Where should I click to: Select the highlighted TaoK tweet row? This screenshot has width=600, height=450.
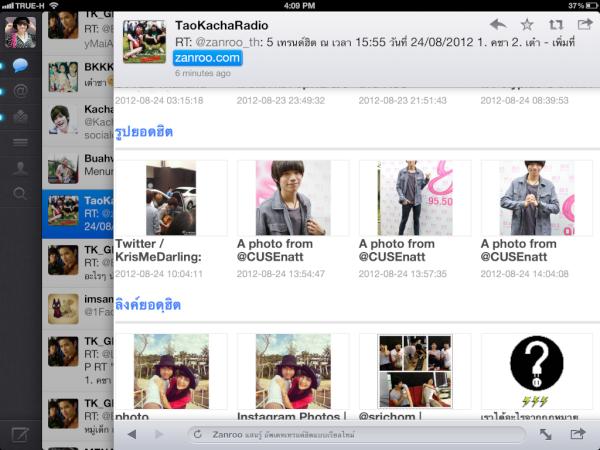tap(78, 214)
